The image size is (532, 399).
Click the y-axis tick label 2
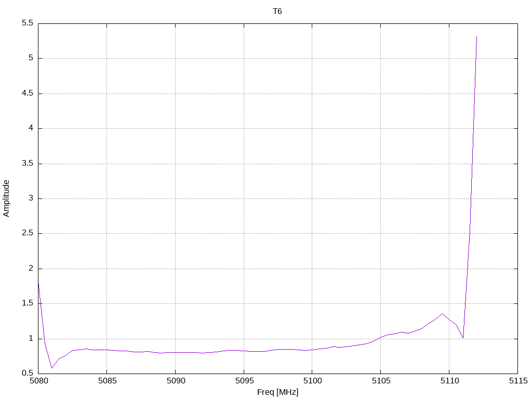coord(31,269)
